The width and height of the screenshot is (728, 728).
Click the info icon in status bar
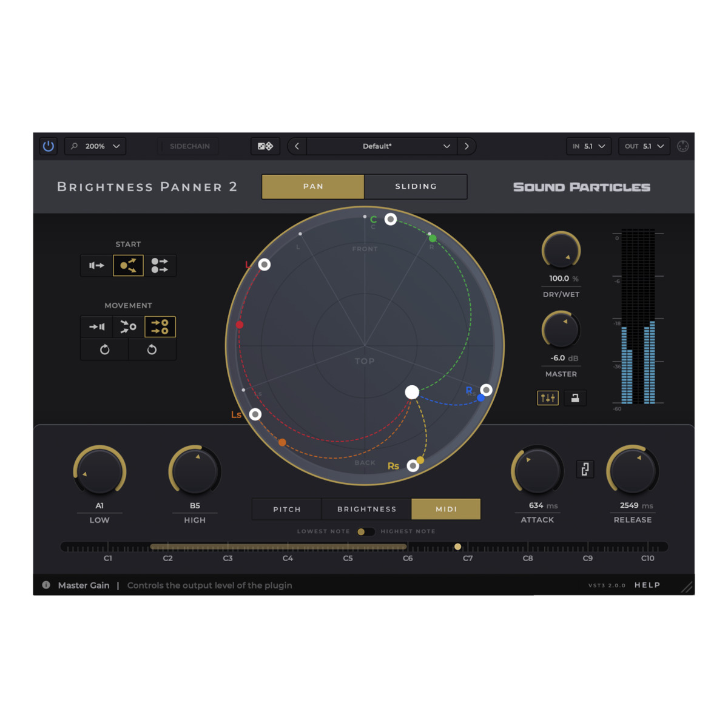[x=46, y=585]
